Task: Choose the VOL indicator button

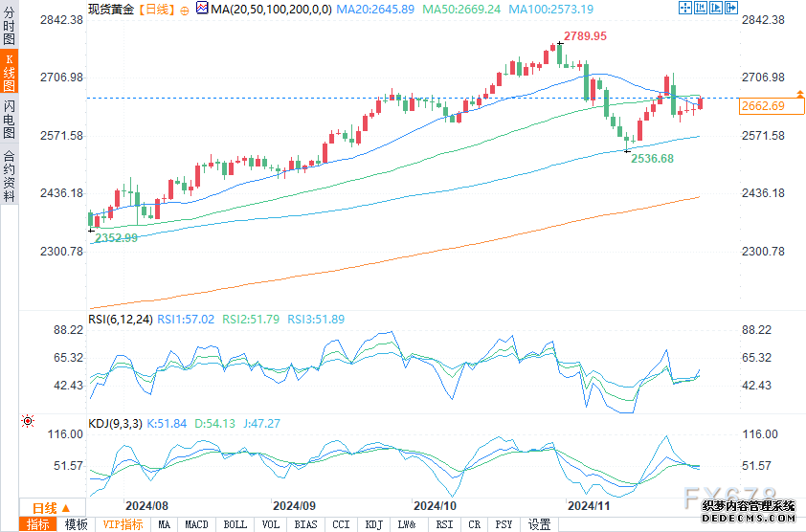Action: 270,524
